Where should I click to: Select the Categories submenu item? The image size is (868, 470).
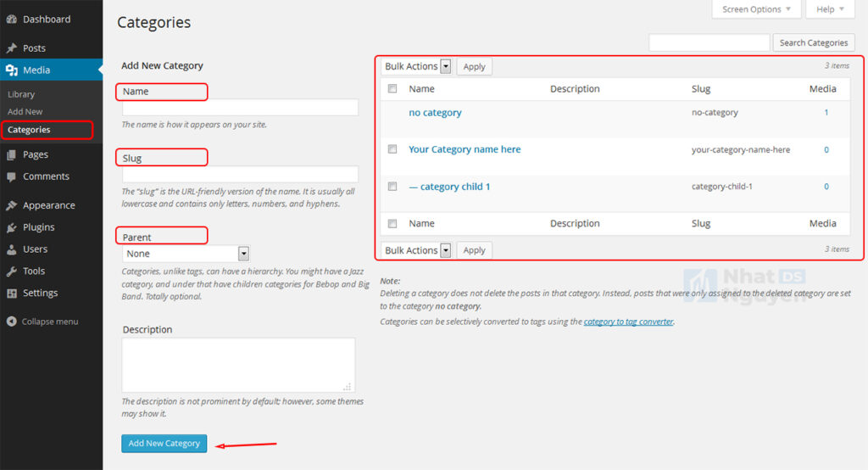point(29,130)
